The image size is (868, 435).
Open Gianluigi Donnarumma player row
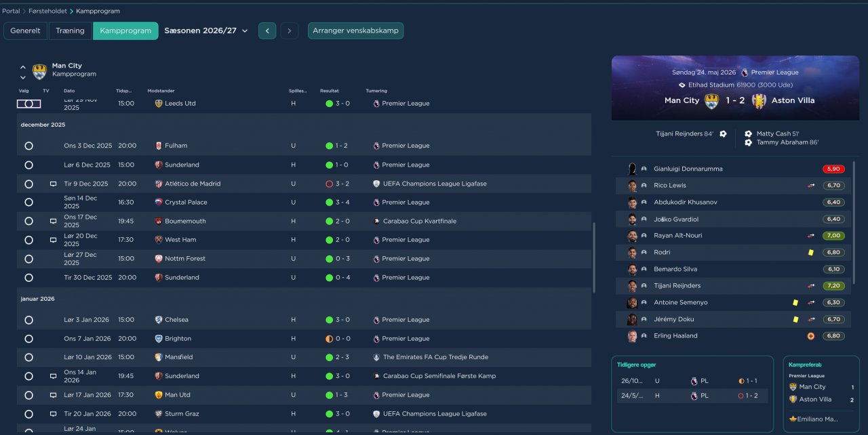(734, 169)
